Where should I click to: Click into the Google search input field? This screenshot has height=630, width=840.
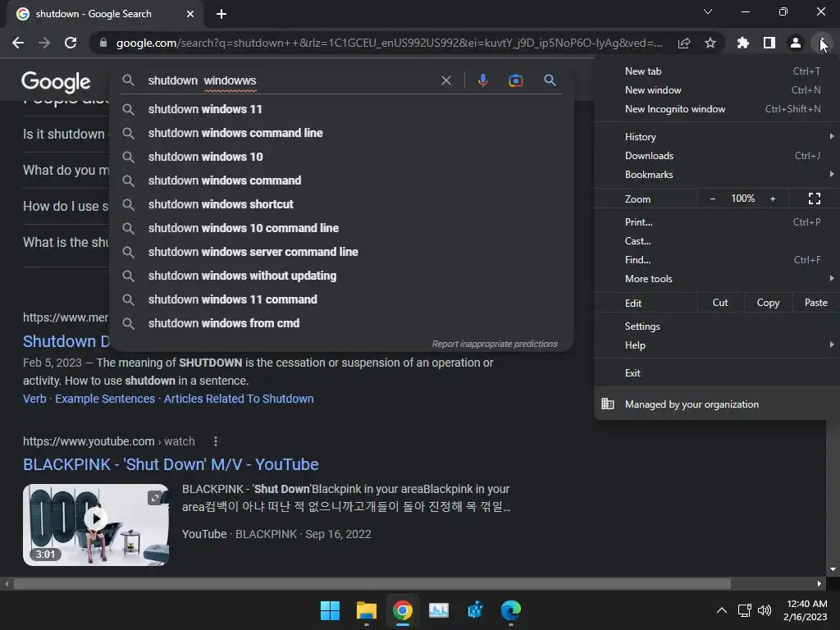point(290,80)
